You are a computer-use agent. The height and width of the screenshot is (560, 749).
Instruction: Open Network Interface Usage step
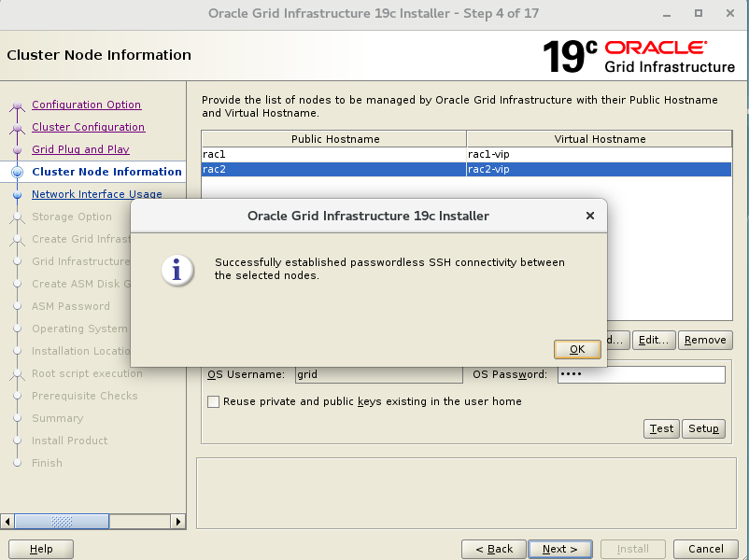(97, 194)
